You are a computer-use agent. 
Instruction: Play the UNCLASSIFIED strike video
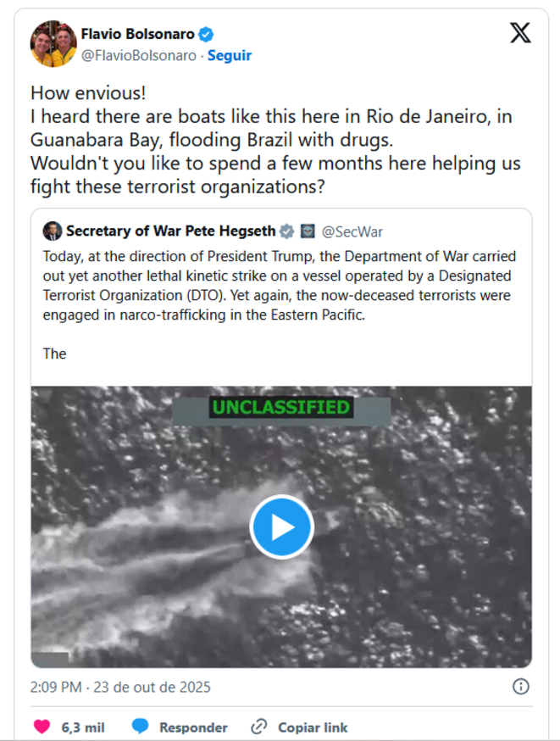click(x=282, y=526)
